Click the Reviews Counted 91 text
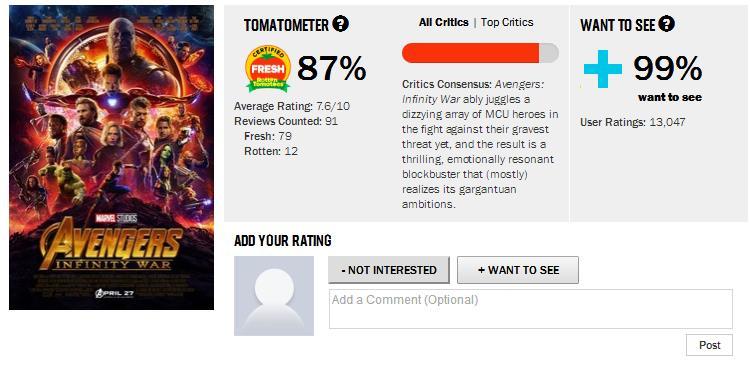750x377 pixels. coord(286,121)
